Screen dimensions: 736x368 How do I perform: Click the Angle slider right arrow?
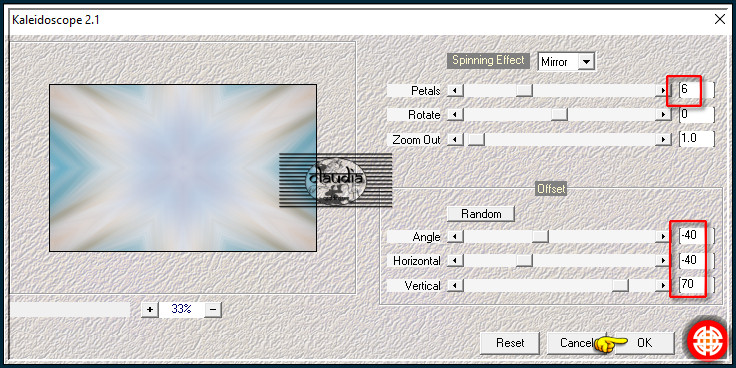tap(663, 236)
